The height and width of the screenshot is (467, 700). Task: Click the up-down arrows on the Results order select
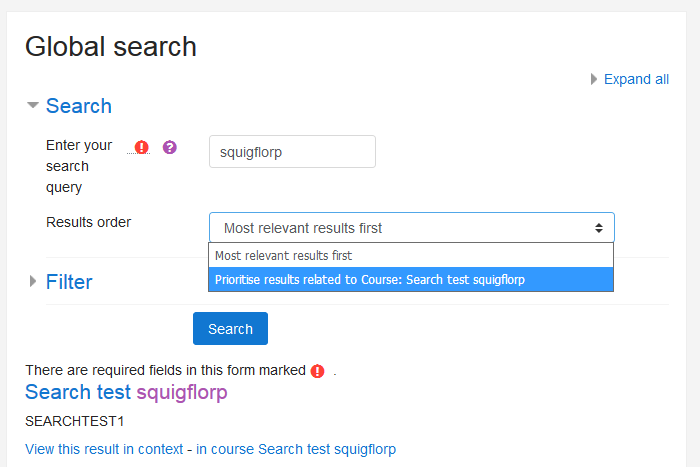click(x=599, y=228)
